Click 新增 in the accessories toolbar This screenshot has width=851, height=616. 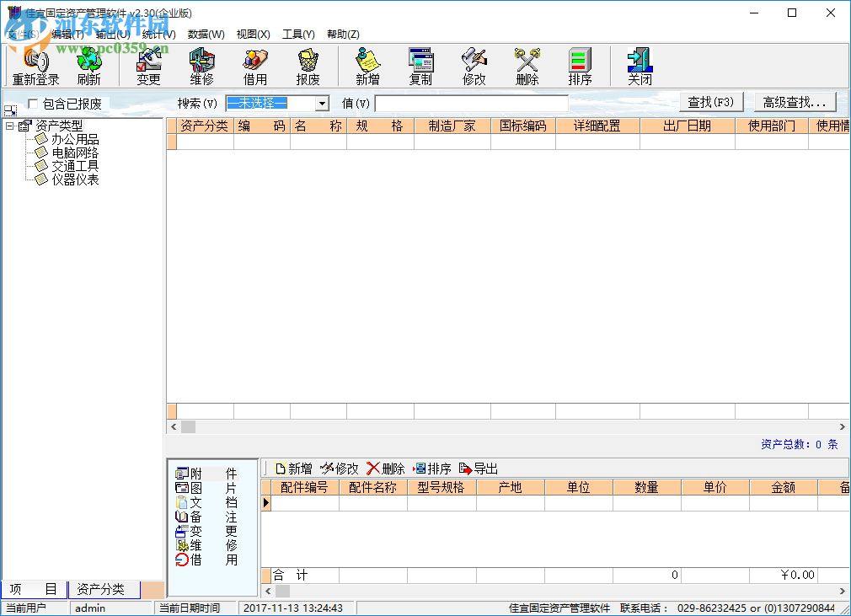[293, 469]
